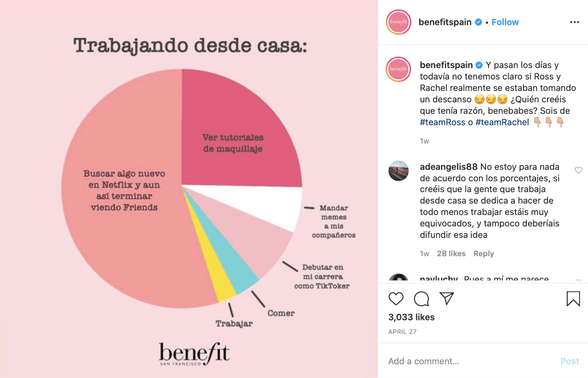
Task: View the 28 likes on comment
Action: tap(451, 253)
